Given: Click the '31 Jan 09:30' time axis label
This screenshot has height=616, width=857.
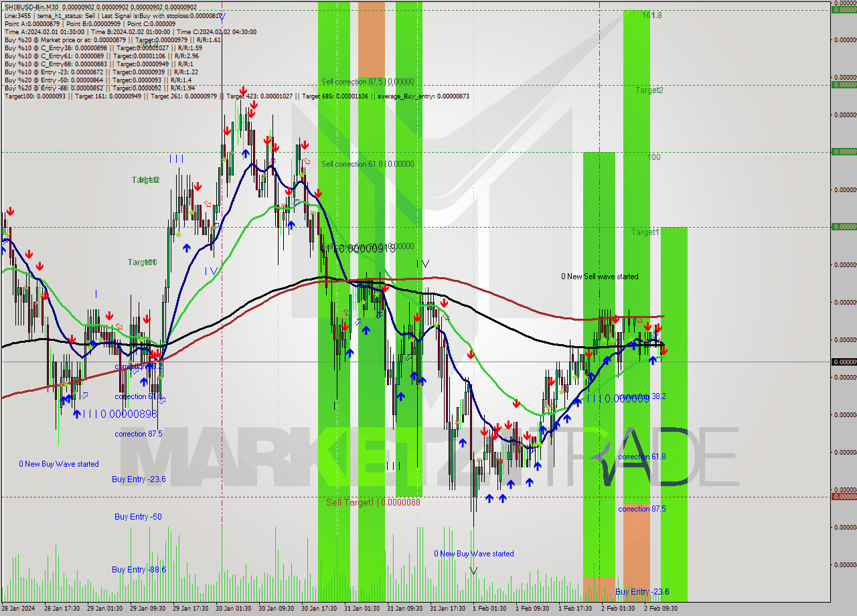Looking at the screenshot, I should click(405, 609).
